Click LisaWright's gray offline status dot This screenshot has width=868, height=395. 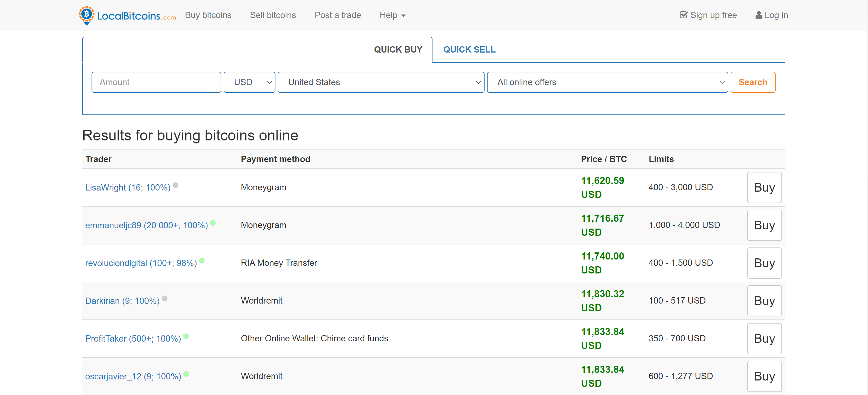[175, 185]
